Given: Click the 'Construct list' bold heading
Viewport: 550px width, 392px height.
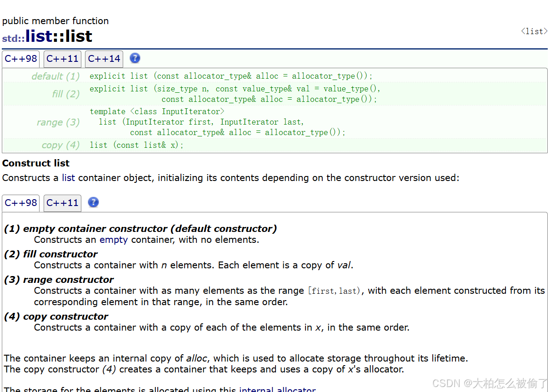Looking at the screenshot, I should (x=36, y=163).
